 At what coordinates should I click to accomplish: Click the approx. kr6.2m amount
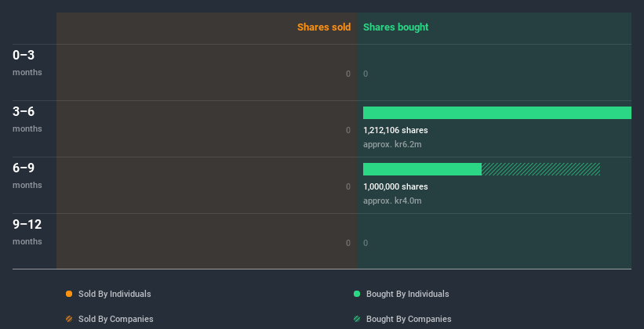pyautogui.click(x=392, y=144)
